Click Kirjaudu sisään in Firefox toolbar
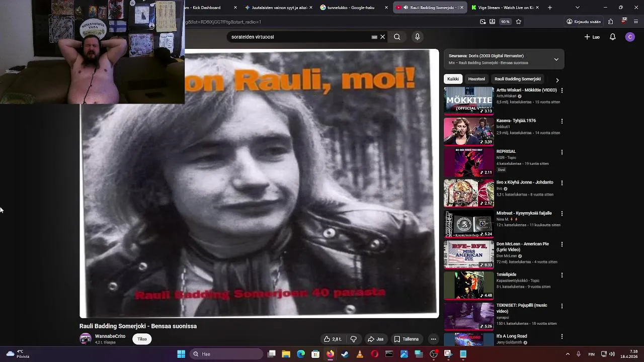The height and width of the screenshot is (362, 644). tap(584, 22)
